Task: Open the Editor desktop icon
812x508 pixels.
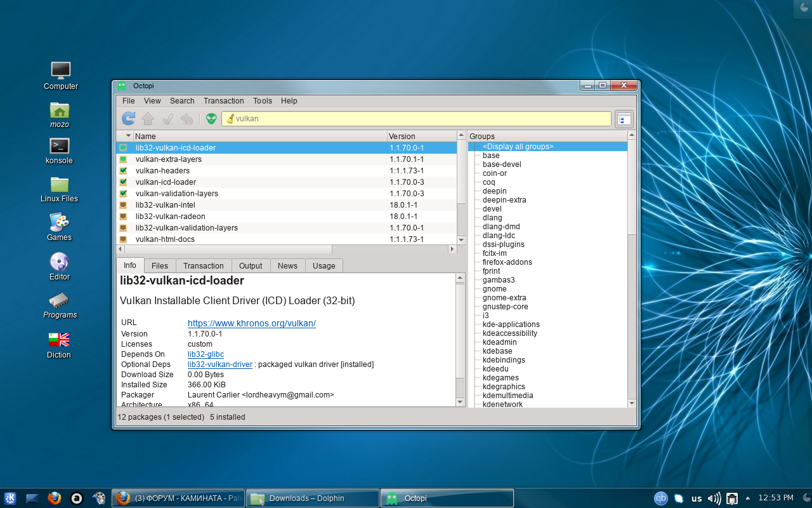Action: [x=59, y=262]
